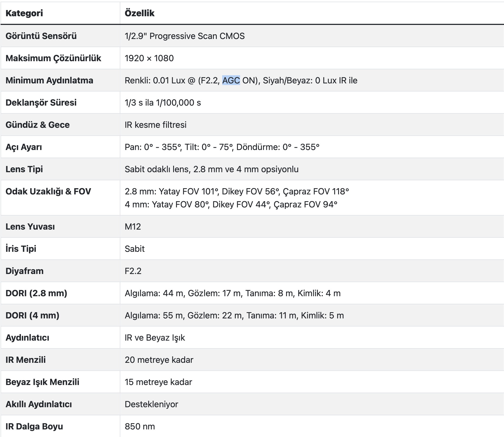504x437 pixels.
Task: Click the Özellik column header
Action: (139, 13)
